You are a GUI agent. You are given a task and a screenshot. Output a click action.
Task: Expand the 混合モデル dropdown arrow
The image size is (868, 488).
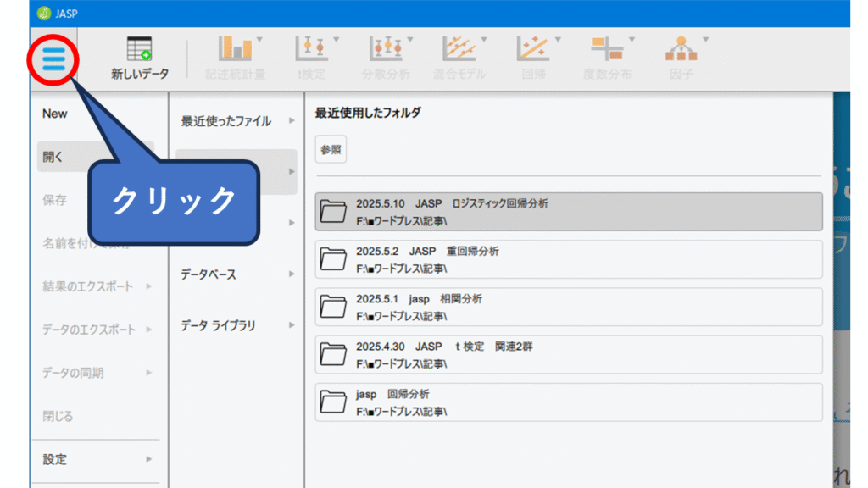484,40
